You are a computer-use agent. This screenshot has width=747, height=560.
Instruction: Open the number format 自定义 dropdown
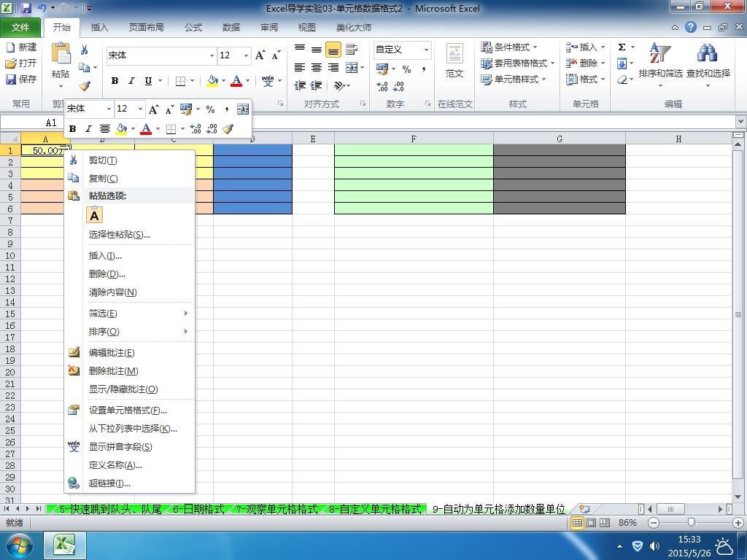click(426, 50)
